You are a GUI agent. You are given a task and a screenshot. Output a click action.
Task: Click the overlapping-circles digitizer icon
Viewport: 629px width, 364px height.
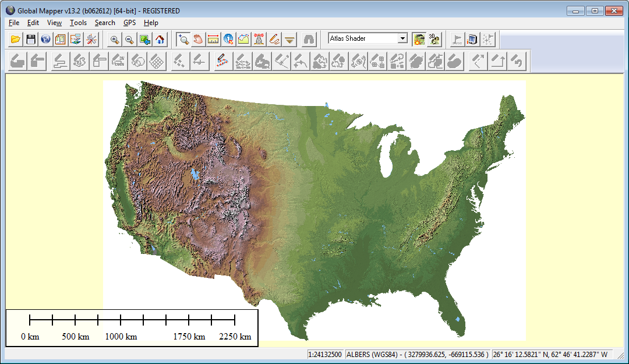pyautogui.click(x=138, y=61)
